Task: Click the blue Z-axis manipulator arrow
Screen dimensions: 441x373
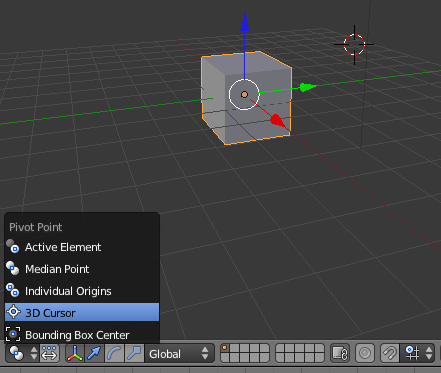Action: pos(245,23)
